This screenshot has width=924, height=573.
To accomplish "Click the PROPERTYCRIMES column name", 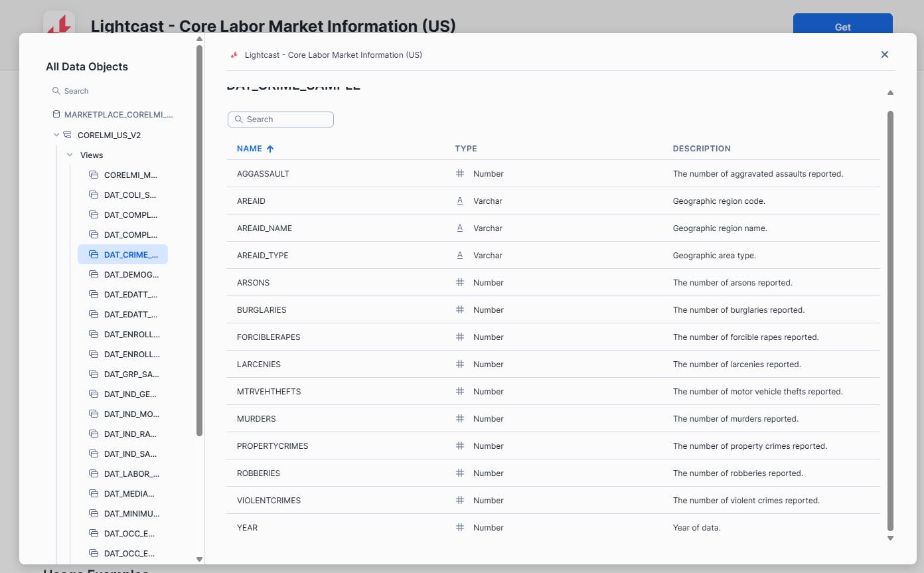I will [x=273, y=446].
